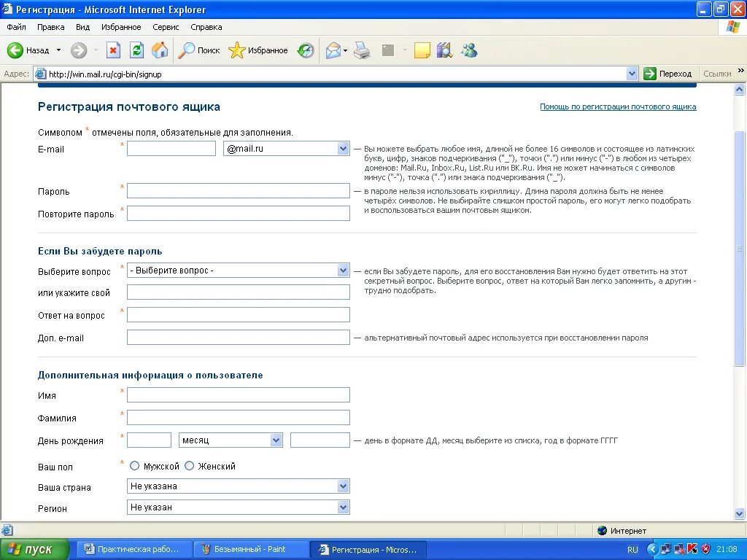Image resolution: width=747 pixels, height=560 pixels.
Task: Click the yellow Discuss note icon
Action: click(422, 50)
